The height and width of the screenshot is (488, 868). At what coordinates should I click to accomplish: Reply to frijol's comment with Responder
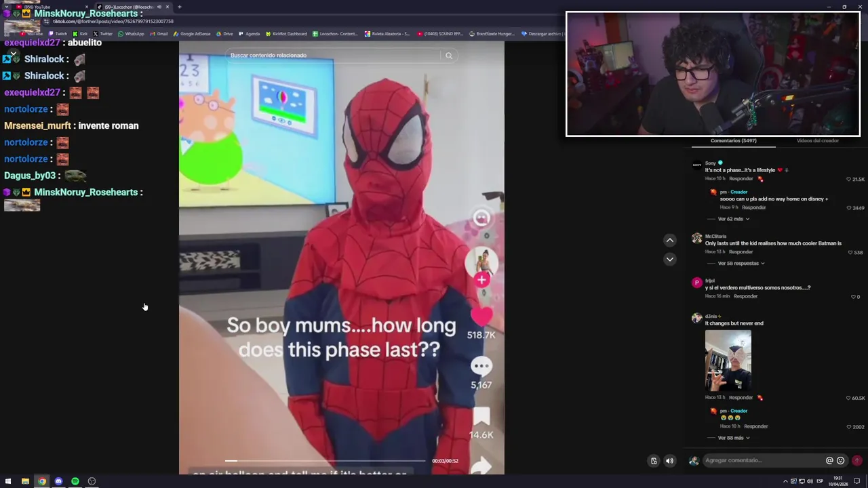coord(745,296)
